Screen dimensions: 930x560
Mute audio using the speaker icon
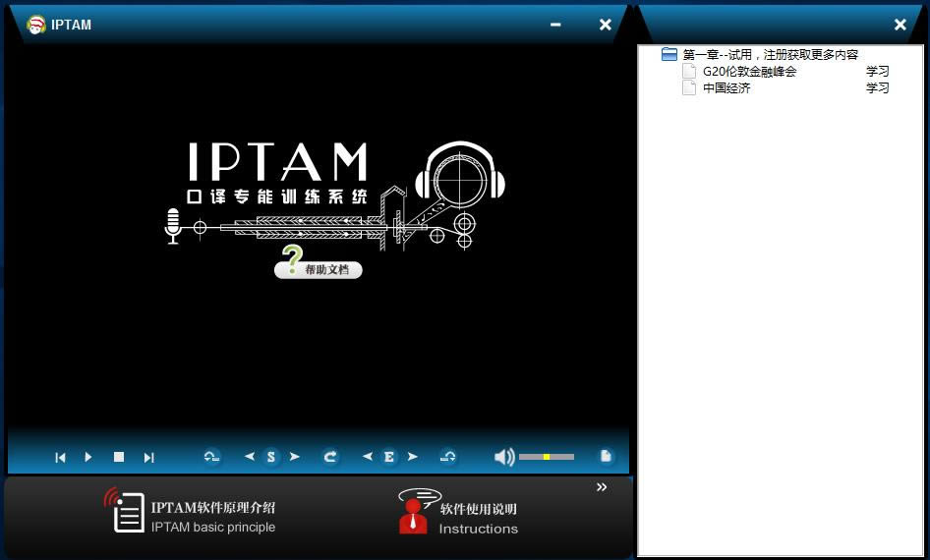click(x=503, y=457)
